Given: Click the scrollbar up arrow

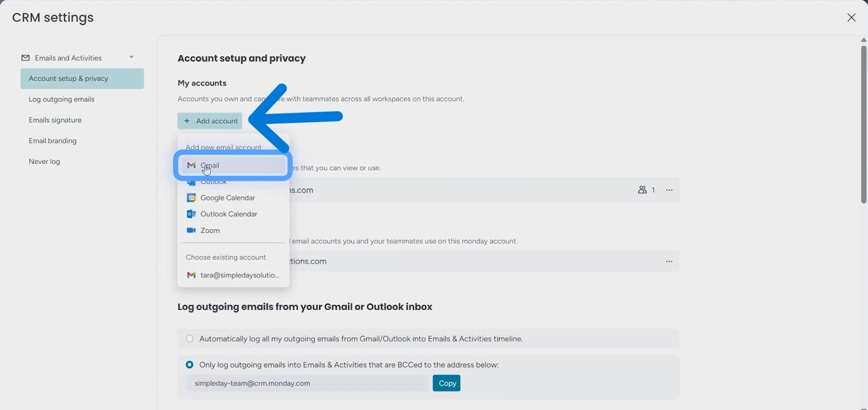Looking at the screenshot, I should [864, 40].
